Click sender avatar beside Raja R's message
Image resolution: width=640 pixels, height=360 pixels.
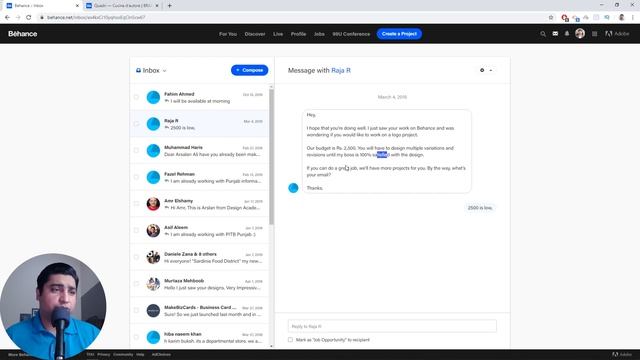click(x=293, y=188)
